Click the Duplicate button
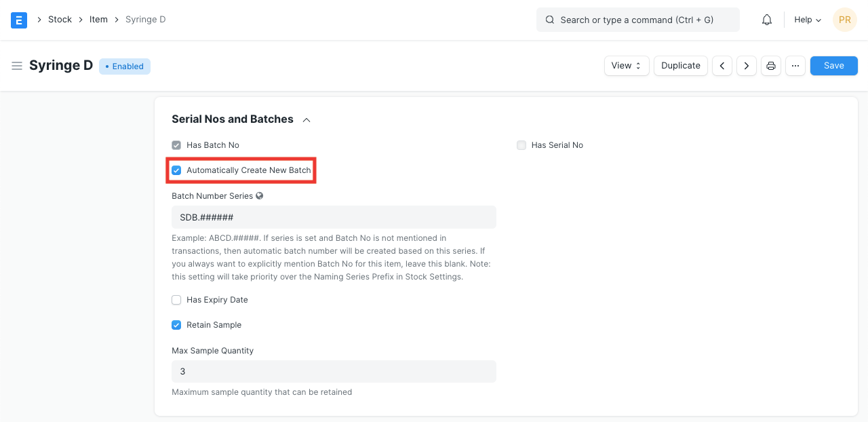Image resolution: width=868 pixels, height=422 pixels. [681, 66]
